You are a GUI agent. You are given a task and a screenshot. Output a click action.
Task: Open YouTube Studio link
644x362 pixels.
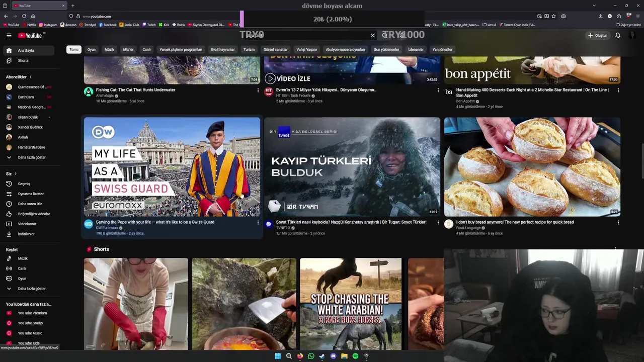tap(30, 323)
